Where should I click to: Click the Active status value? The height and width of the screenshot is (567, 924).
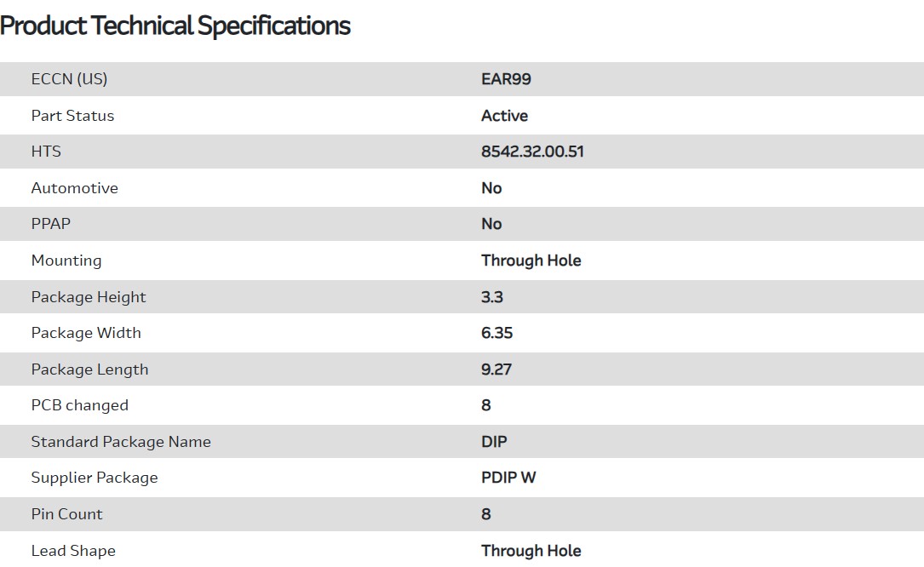pos(504,116)
